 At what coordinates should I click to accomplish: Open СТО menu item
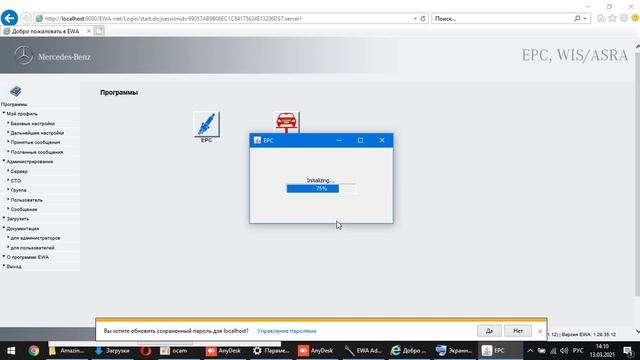(x=16, y=180)
